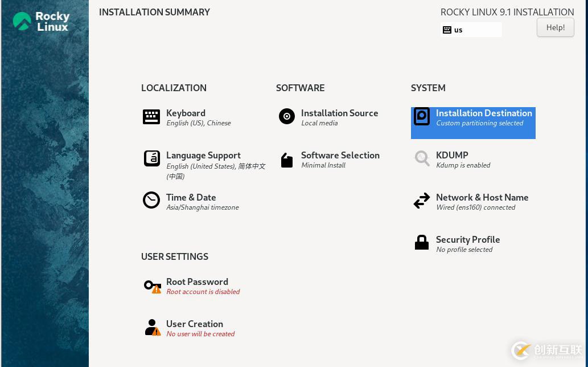Click the KDUMP magnifier icon

point(422,158)
